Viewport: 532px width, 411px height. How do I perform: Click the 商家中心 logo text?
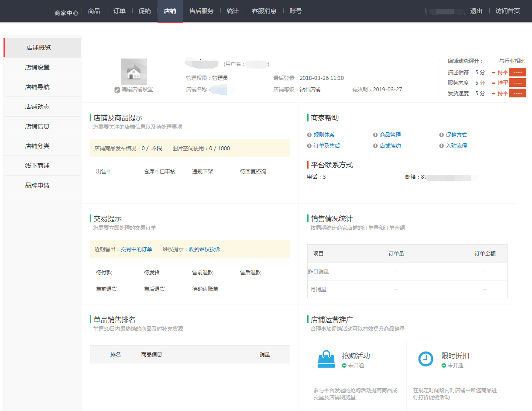pos(66,13)
